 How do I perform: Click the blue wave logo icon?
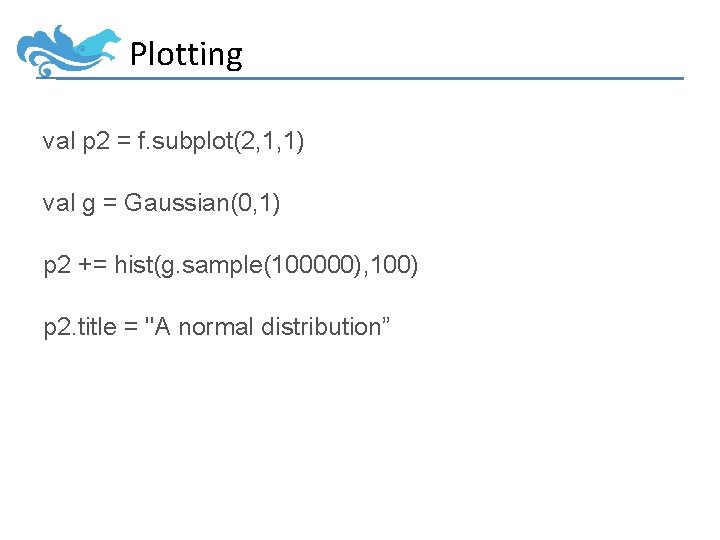coord(68,51)
